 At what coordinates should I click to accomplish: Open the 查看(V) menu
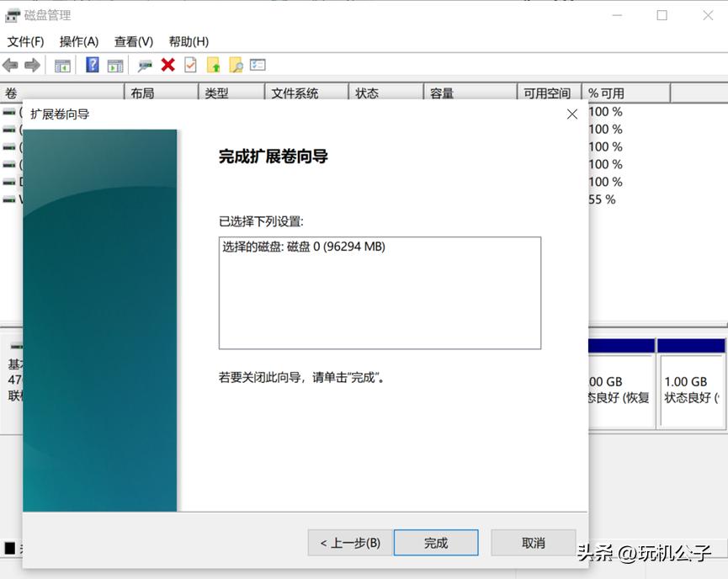point(130,41)
